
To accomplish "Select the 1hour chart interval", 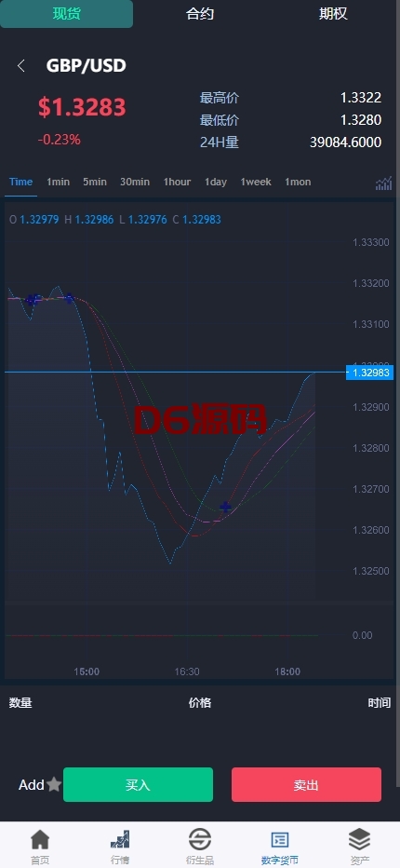I will click(177, 182).
